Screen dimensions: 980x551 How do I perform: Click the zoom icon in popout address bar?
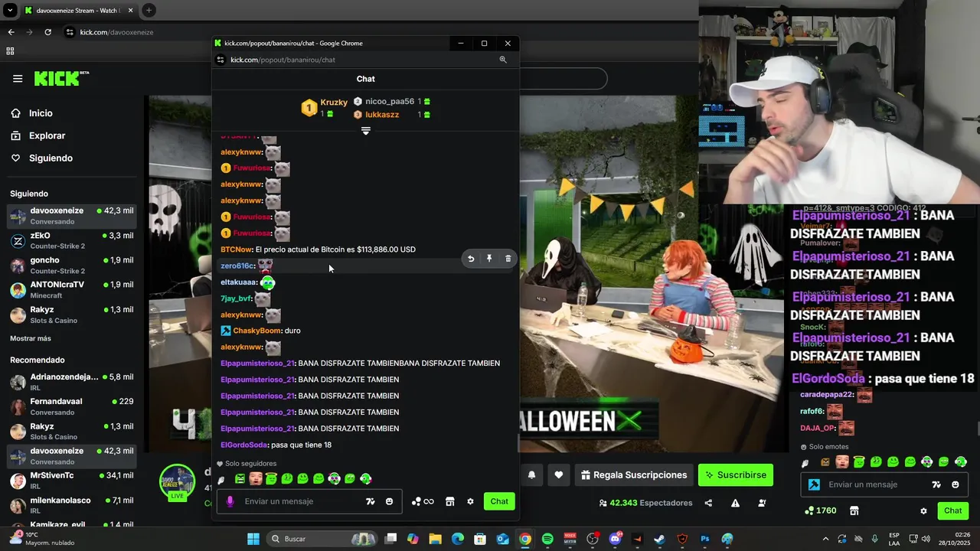tap(503, 60)
